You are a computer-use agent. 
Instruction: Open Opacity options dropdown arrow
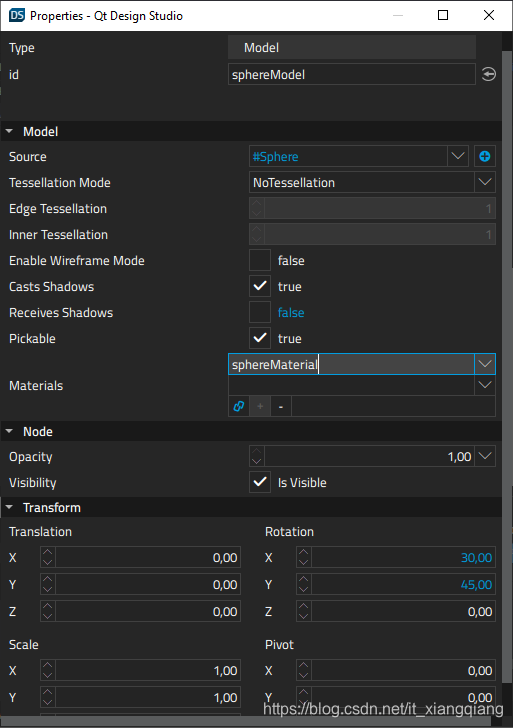tap(485, 456)
